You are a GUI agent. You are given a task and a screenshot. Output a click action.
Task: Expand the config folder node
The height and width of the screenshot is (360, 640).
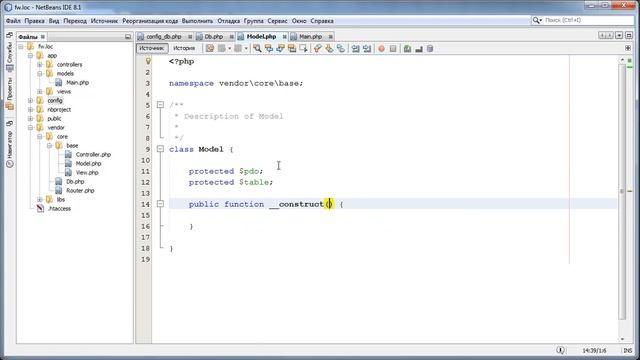[30, 100]
